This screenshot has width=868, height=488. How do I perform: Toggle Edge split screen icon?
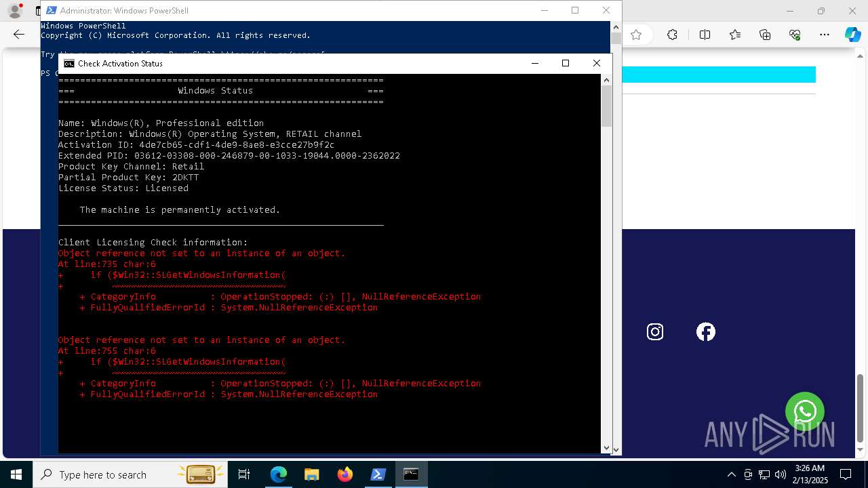[x=705, y=35]
